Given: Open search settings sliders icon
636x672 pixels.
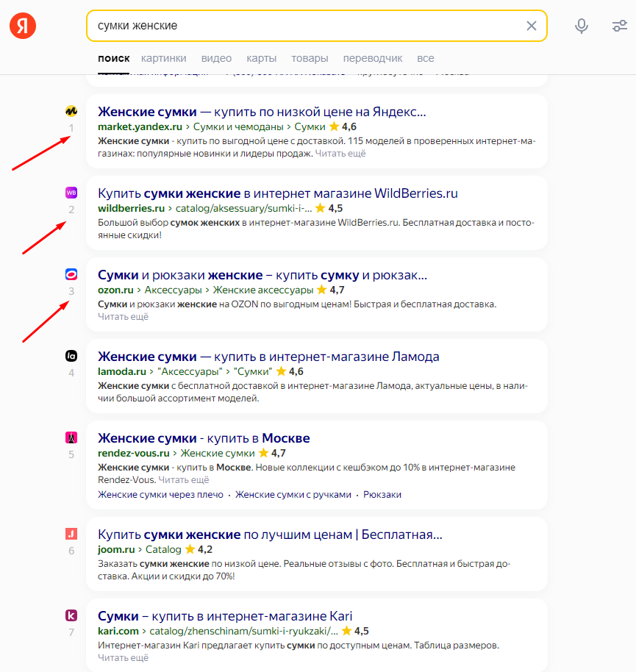Looking at the screenshot, I should [x=620, y=26].
